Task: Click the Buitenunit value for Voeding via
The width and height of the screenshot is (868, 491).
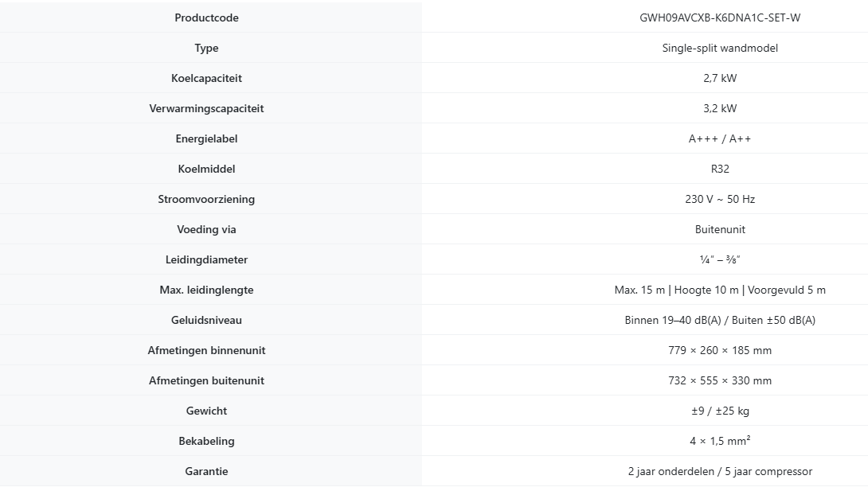Action: [720, 229]
